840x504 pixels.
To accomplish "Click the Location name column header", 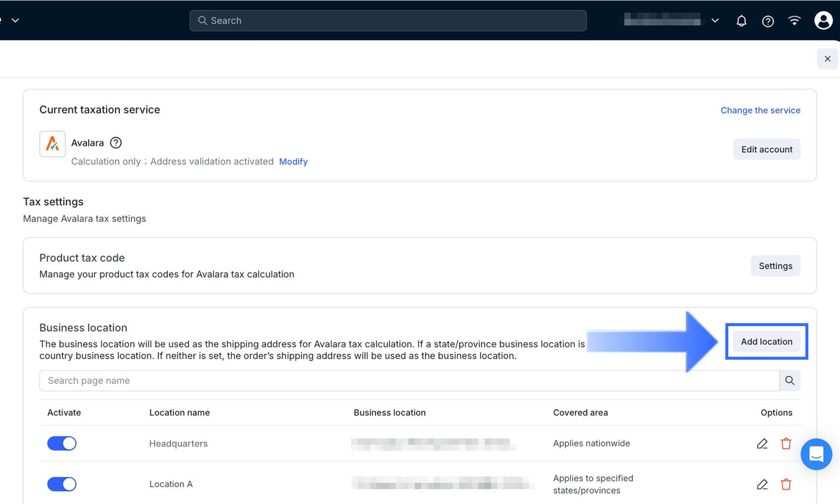I will (179, 413).
